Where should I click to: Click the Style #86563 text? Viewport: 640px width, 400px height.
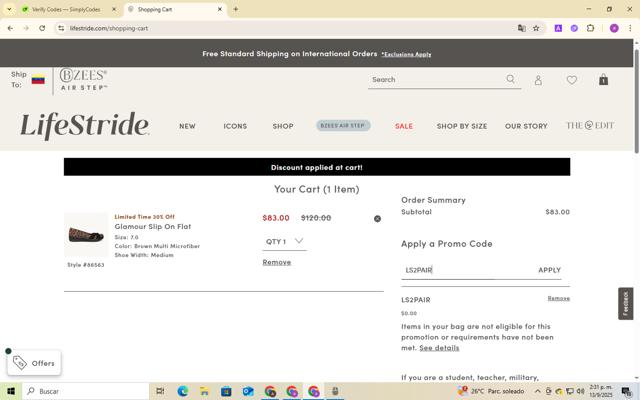(x=86, y=264)
